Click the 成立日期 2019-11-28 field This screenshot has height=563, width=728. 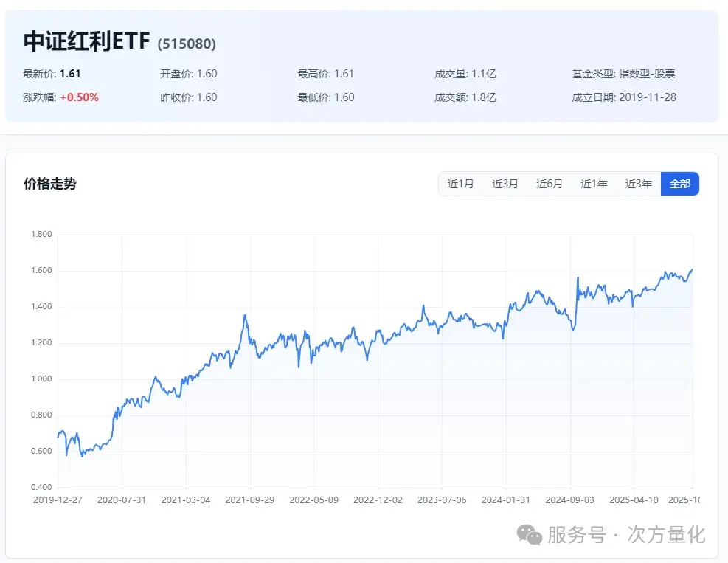623,97
